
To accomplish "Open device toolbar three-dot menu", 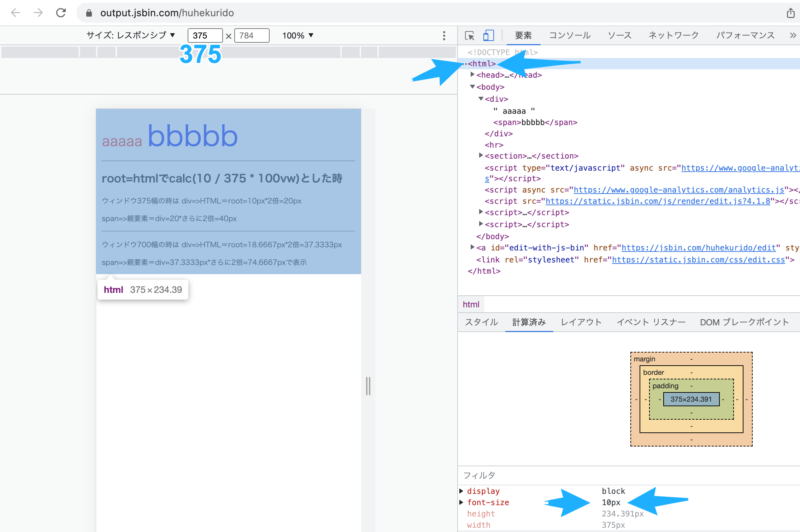I will tap(444, 35).
